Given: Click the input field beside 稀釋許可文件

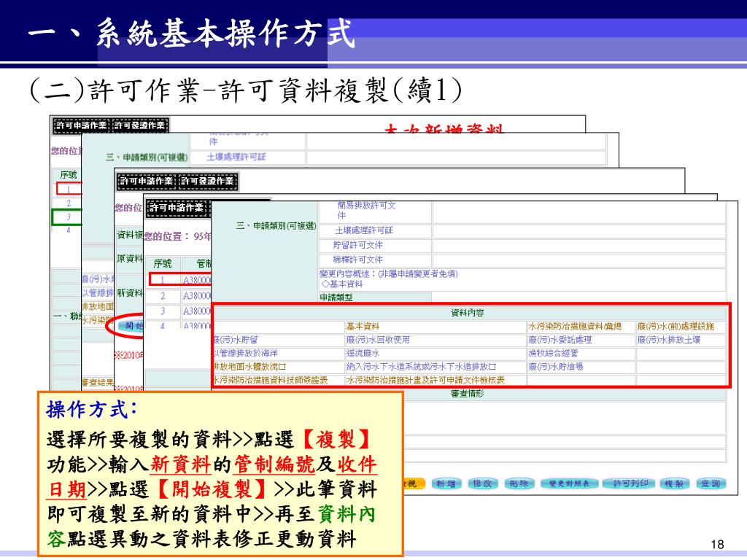Looking at the screenshot, I should click(x=578, y=260).
